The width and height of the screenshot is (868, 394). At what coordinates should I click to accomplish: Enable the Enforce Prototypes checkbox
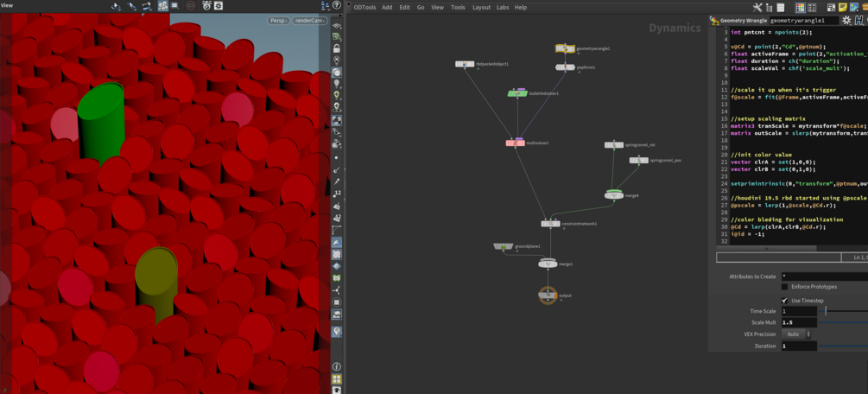pyautogui.click(x=784, y=287)
